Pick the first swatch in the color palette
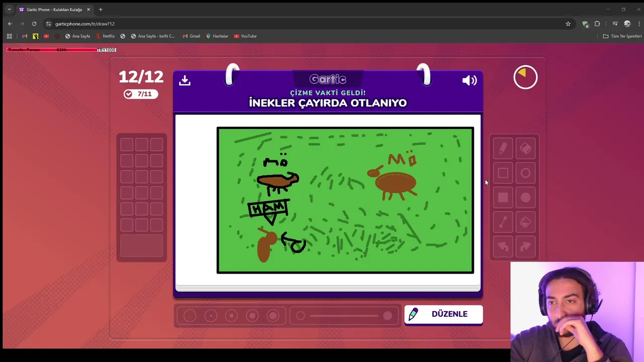This screenshot has width=644, height=362. tap(127, 145)
